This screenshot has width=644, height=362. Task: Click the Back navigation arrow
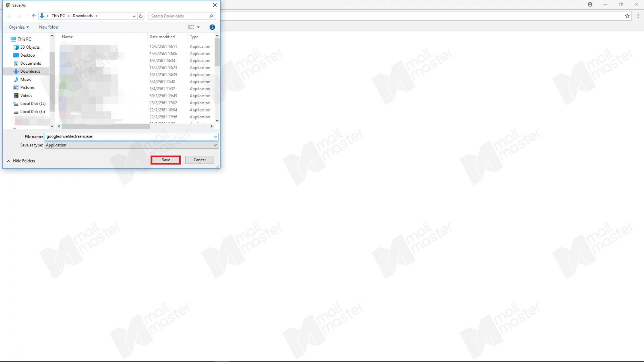pyautogui.click(x=9, y=16)
